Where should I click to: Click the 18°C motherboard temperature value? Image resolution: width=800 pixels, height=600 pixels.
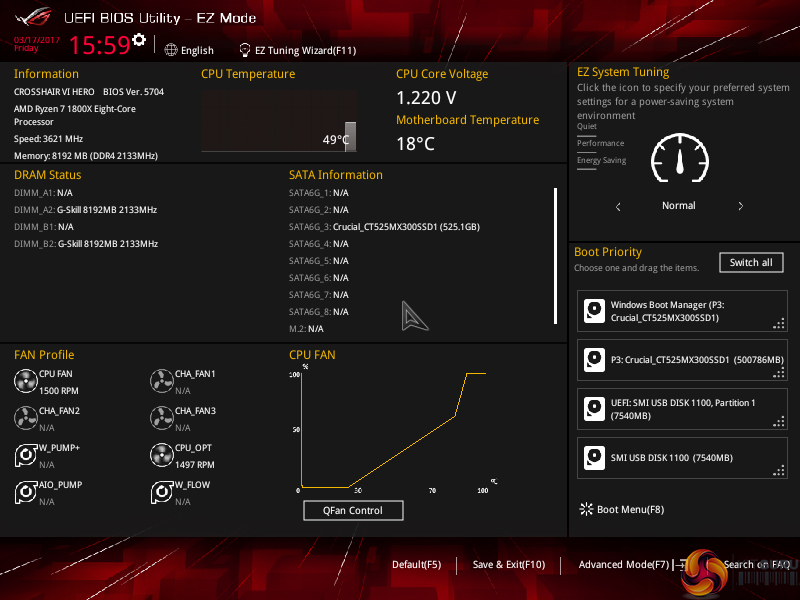pos(415,144)
